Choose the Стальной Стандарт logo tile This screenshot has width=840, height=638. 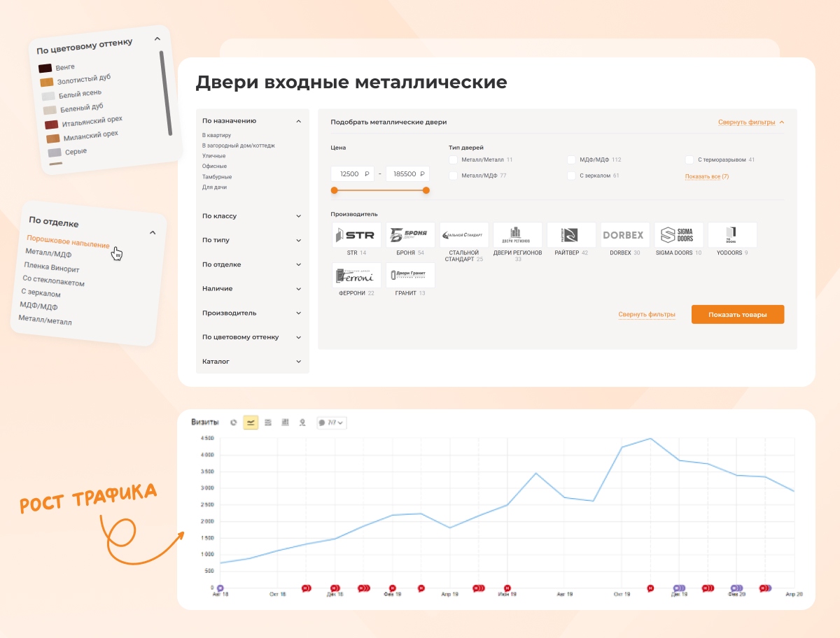pyautogui.click(x=464, y=235)
